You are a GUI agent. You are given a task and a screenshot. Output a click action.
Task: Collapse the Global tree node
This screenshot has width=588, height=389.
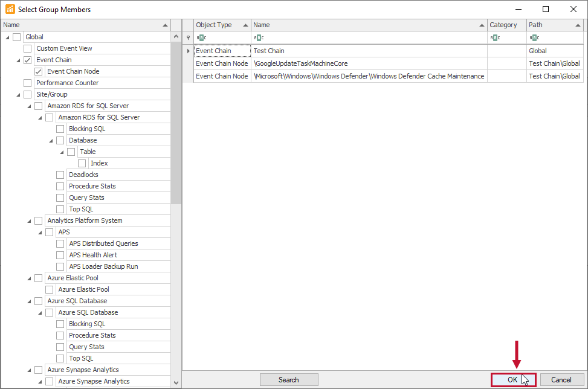click(x=6, y=36)
